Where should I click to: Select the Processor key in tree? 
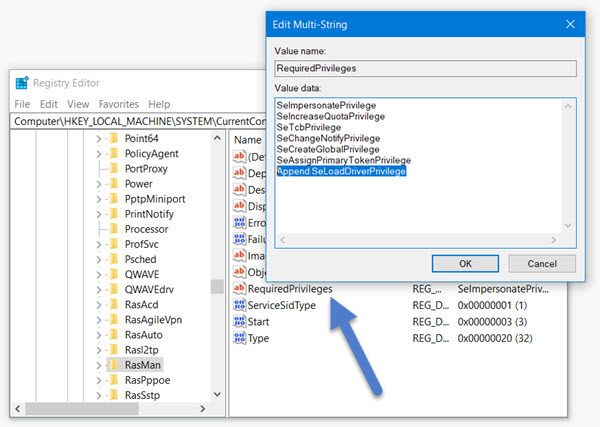(146, 229)
